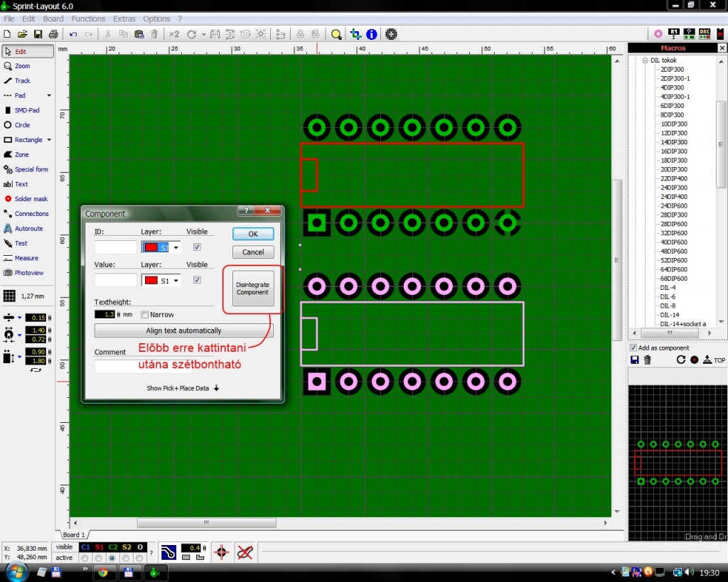Click the Disintegrate Component button
Image resolution: width=728 pixels, height=582 pixels.
tap(252, 289)
